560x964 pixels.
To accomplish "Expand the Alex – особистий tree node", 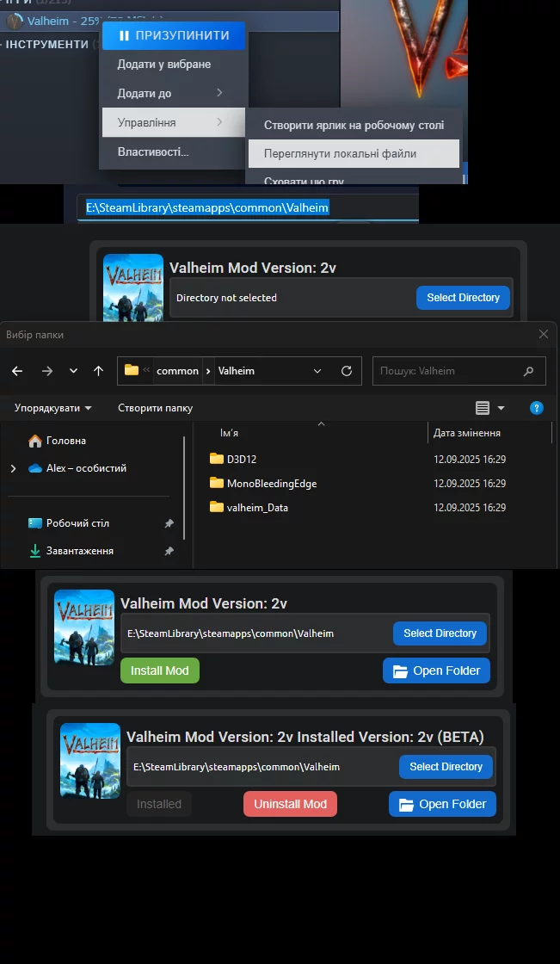I will tap(13, 468).
